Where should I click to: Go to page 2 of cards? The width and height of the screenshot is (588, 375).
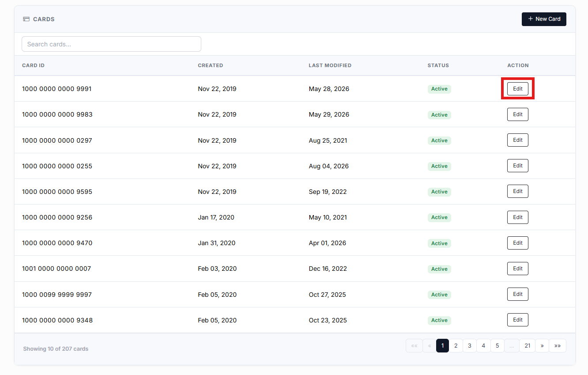pos(456,346)
